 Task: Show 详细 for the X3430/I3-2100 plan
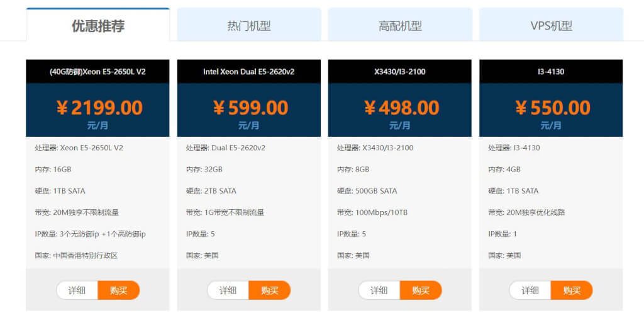(379, 290)
